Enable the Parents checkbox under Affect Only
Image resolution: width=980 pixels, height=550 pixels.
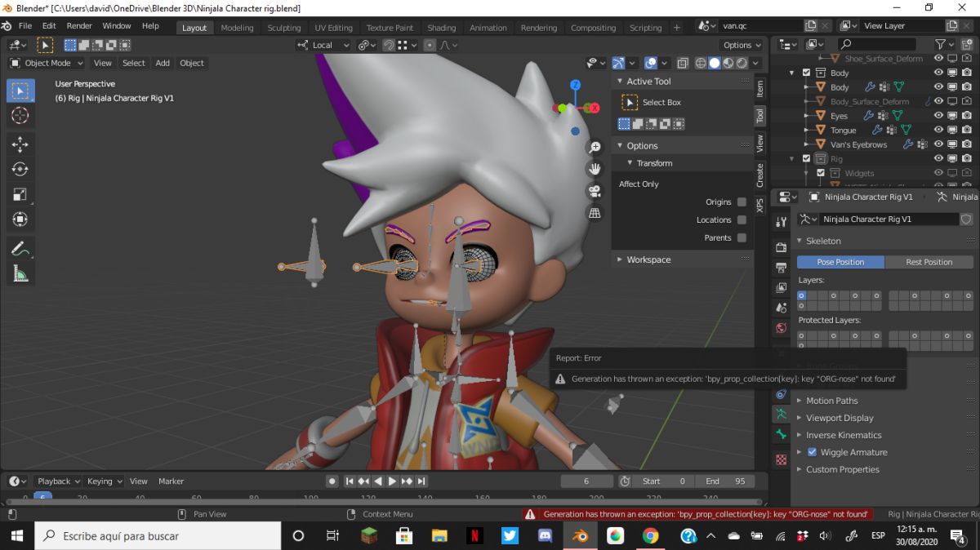pos(742,237)
